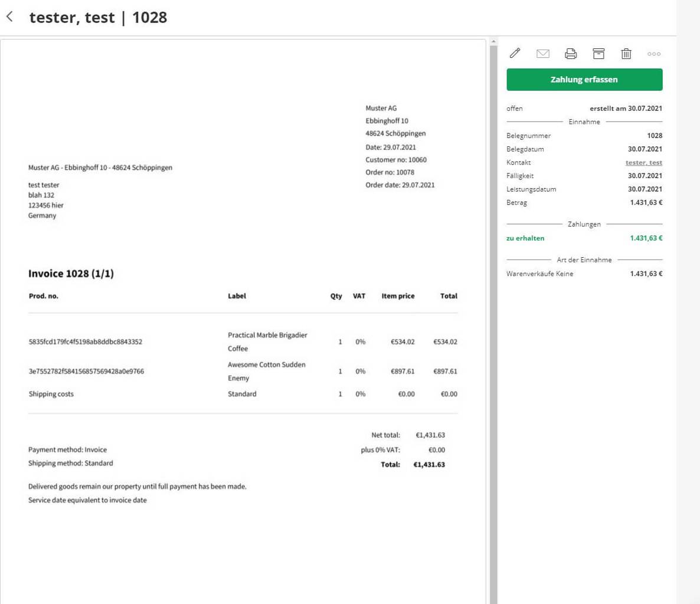Print the invoice using the printer icon
Image resolution: width=700 pixels, height=604 pixels.
pos(570,54)
